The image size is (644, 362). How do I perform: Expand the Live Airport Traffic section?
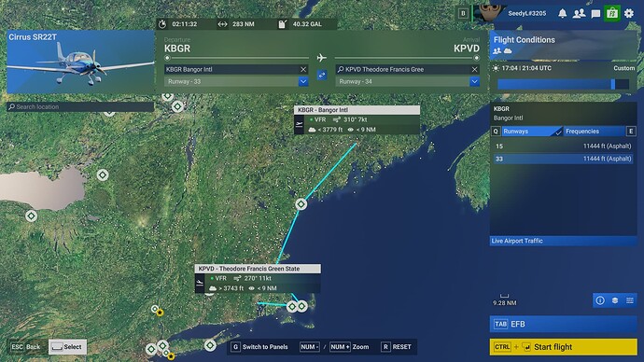point(563,241)
